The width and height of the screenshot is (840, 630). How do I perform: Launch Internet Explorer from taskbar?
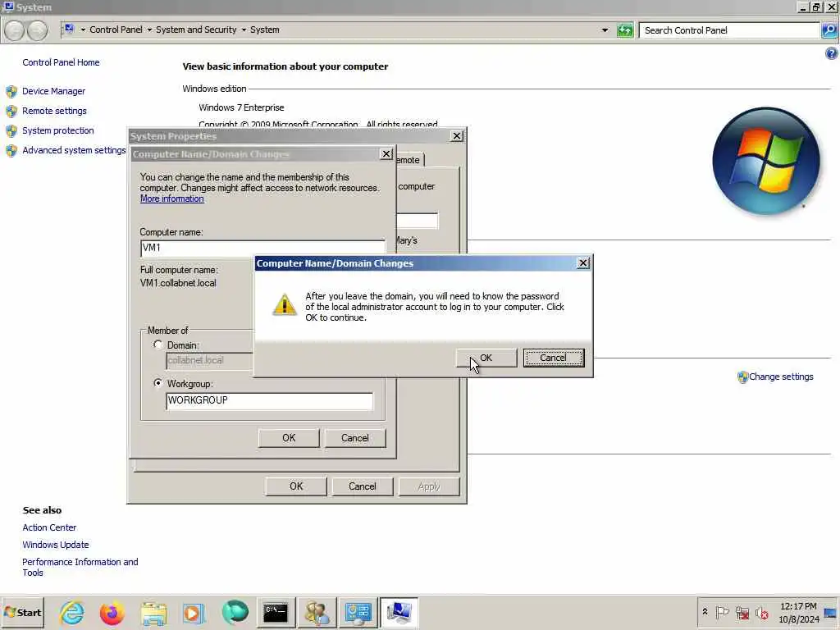click(72, 613)
